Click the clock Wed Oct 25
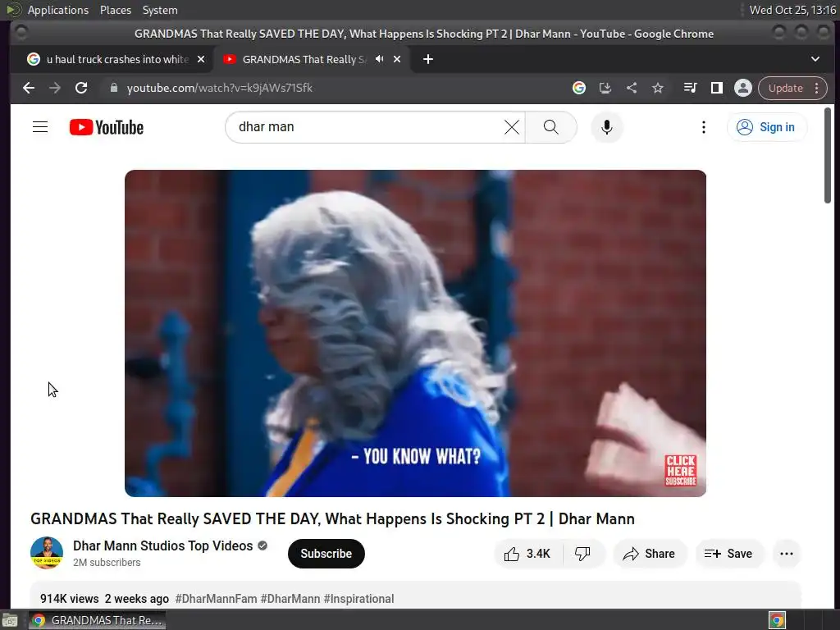The image size is (840, 630). (x=793, y=10)
